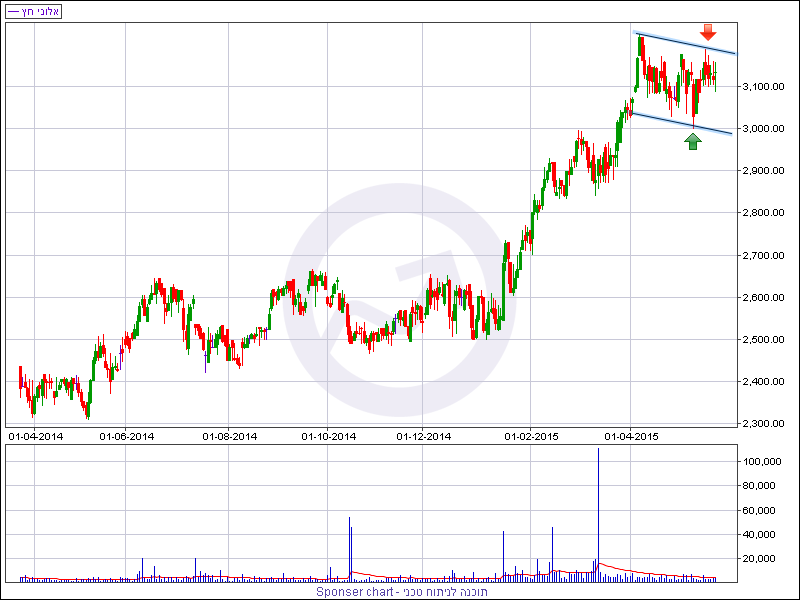This screenshot has height=600, width=800.
Task: Click the 3,000.00 price axis label
Action: pyautogui.click(x=765, y=129)
